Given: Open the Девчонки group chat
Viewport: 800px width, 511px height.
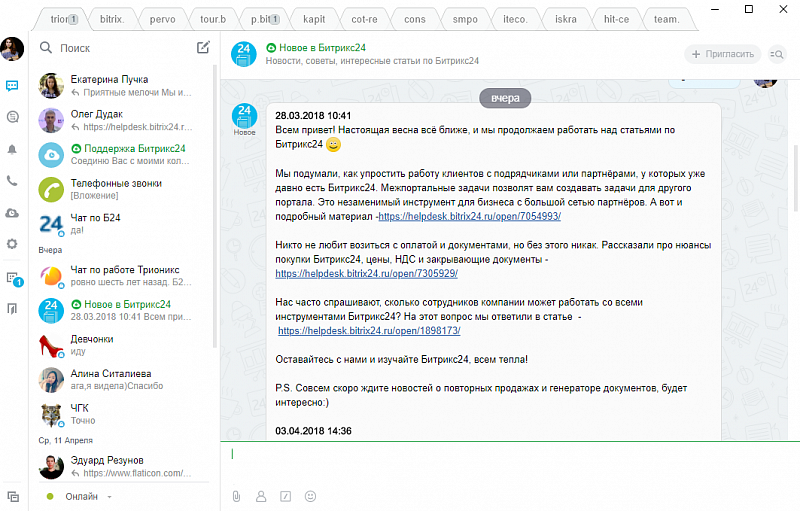Looking at the screenshot, I should (x=122, y=345).
